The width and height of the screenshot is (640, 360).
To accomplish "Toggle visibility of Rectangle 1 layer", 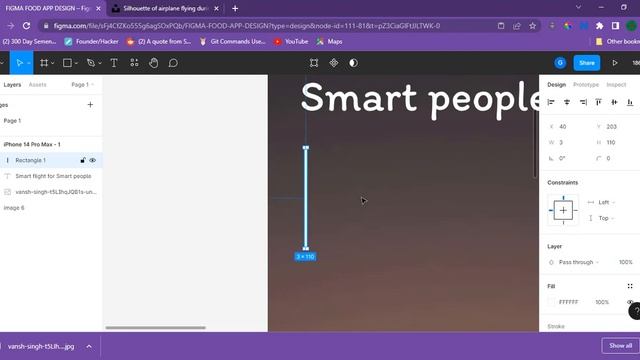I will click(93, 160).
